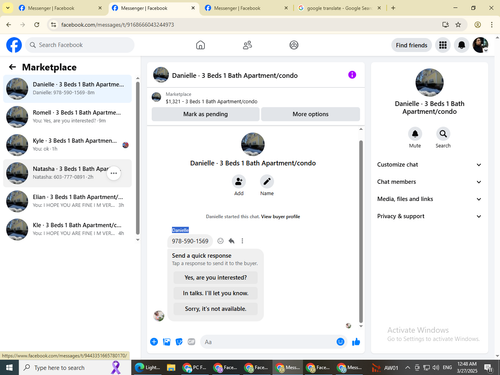The height and width of the screenshot is (375, 500).
Task: Open Chrome three-dot menu
Action: 492,25
